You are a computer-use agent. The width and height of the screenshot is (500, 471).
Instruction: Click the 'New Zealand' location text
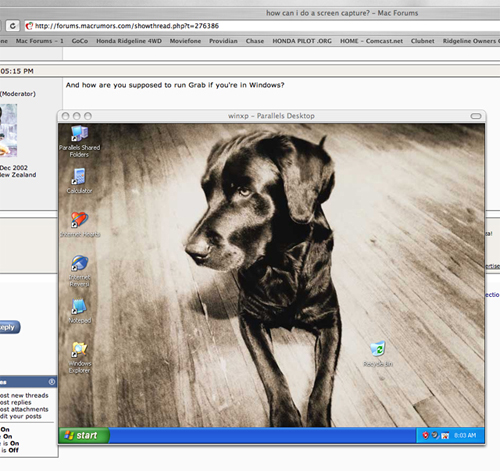pyautogui.click(x=18, y=175)
